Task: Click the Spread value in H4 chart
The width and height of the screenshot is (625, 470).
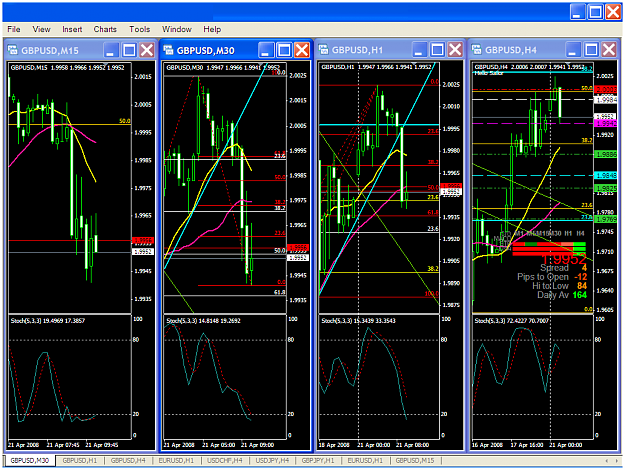Action: click(x=584, y=268)
